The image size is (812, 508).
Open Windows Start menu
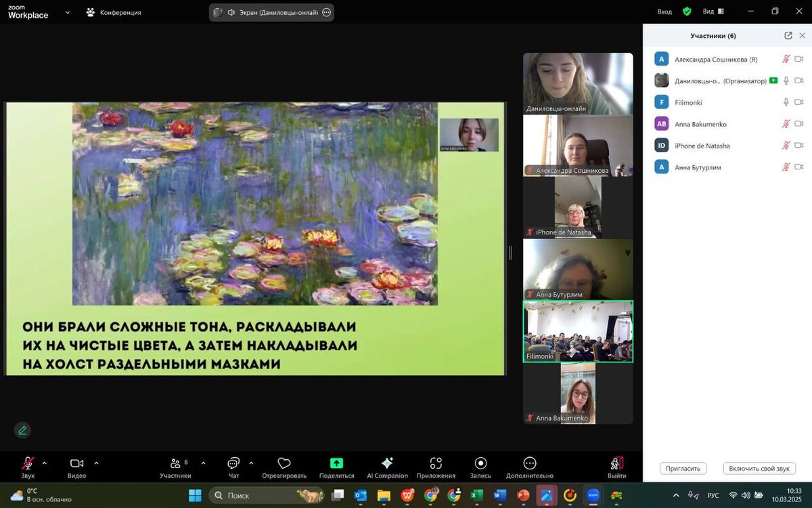195,495
